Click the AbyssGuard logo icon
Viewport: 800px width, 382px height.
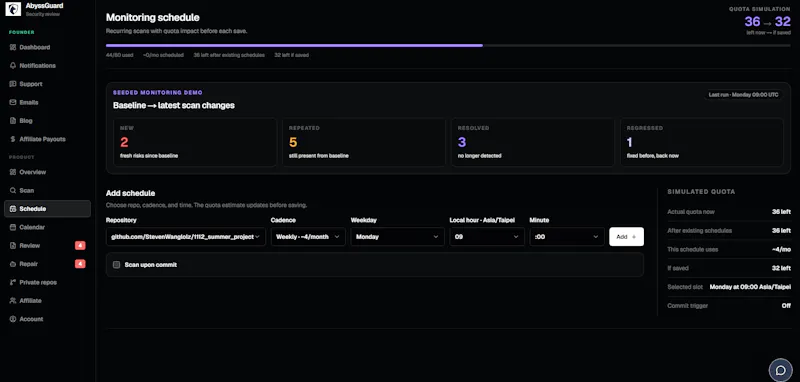click(x=13, y=9)
